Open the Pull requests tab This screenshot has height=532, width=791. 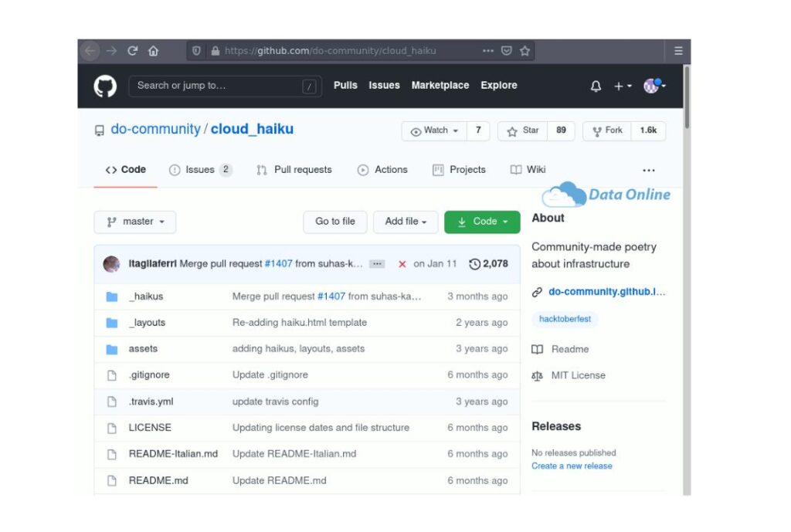point(294,170)
